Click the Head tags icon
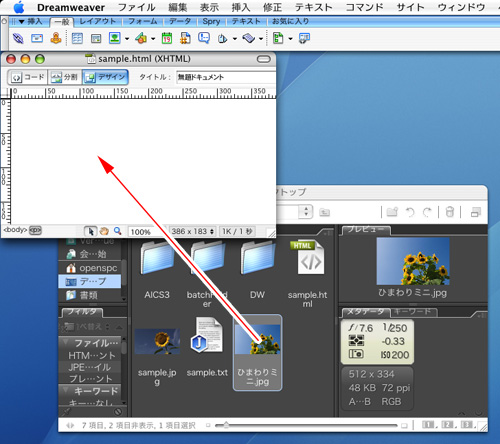This screenshot has width=500, height=444. tap(222, 39)
